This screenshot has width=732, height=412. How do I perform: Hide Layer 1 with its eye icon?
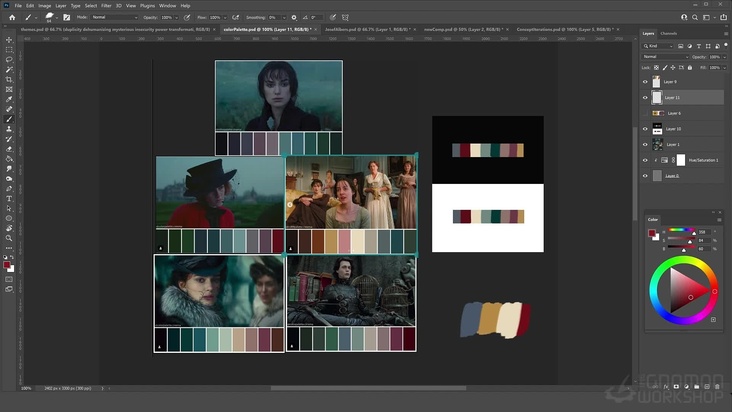pos(645,145)
